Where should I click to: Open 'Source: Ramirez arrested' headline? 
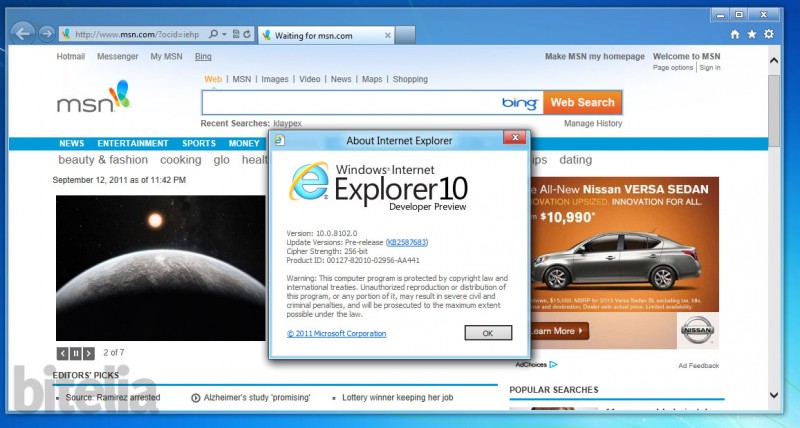113,397
